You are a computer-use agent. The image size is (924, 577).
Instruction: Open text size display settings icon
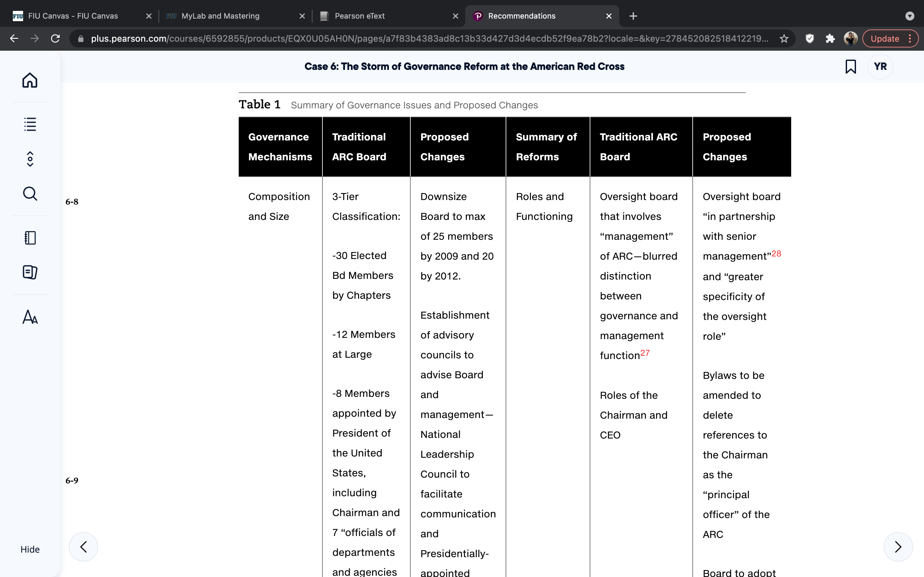click(30, 317)
